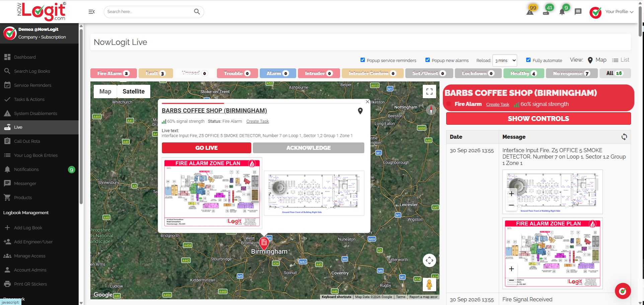644x305 pixels.
Task: Zoom in on side panel floor plan
Action: click(x=511, y=194)
